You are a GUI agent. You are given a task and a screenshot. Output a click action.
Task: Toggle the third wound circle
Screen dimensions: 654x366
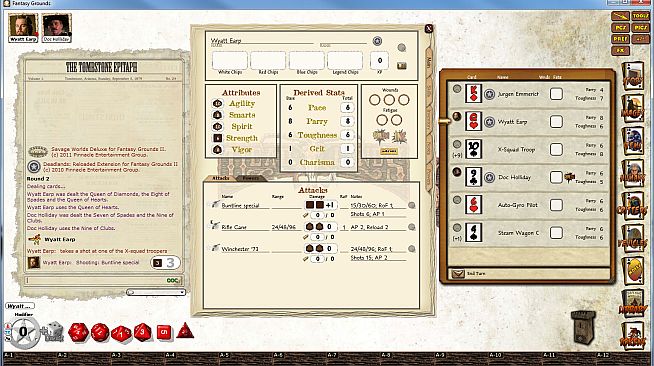tap(403, 100)
